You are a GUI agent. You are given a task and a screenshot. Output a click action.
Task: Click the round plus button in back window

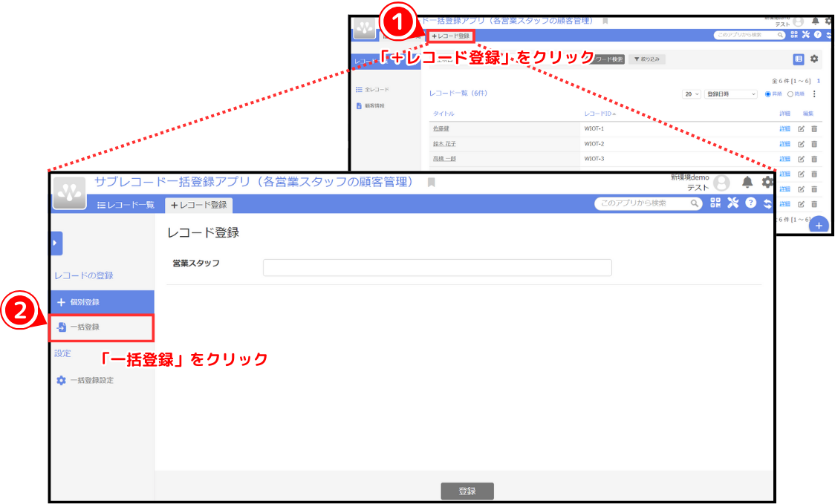point(819,225)
